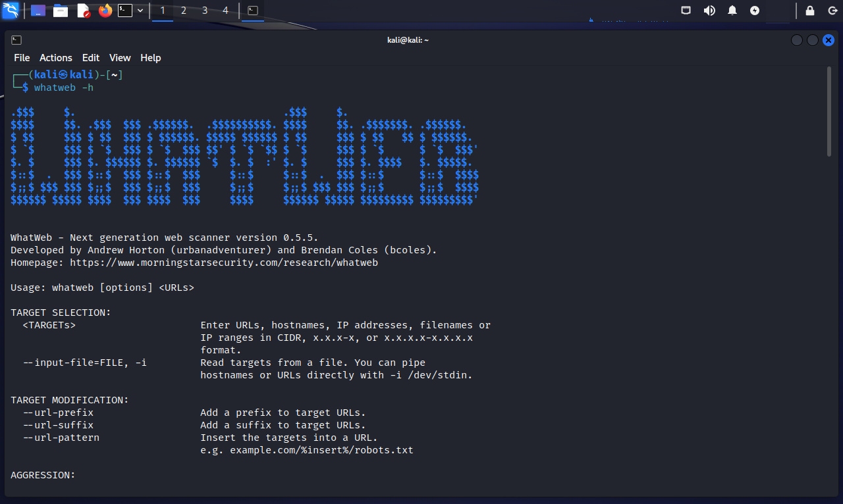Open the terminal File menu
The height and width of the screenshot is (504, 843).
(22, 58)
